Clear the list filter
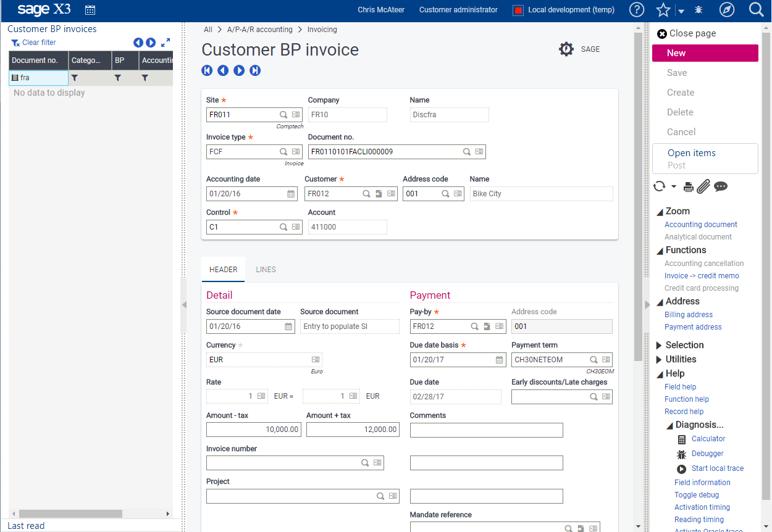The image size is (772, 532). click(34, 43)
